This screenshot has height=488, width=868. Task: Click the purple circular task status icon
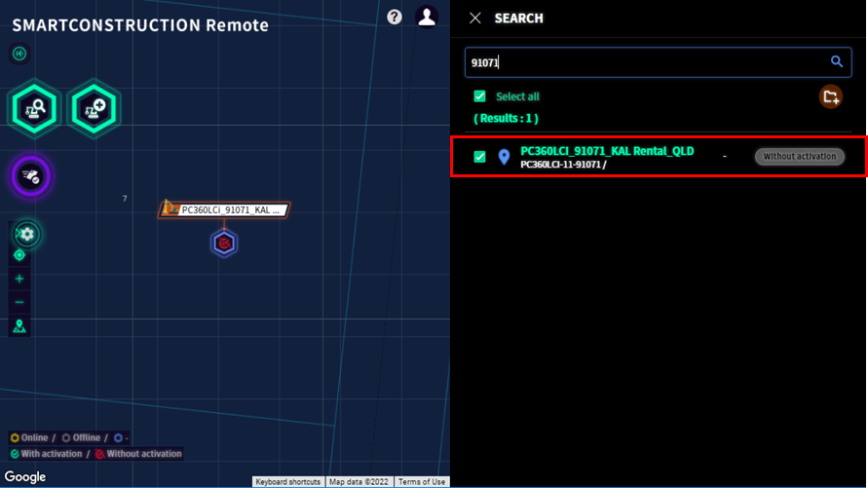[31, 176]
